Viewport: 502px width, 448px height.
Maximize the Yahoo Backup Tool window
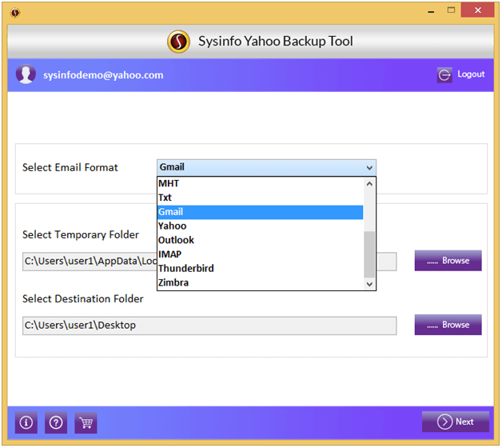pyautogui.click(x=451, y=10)
